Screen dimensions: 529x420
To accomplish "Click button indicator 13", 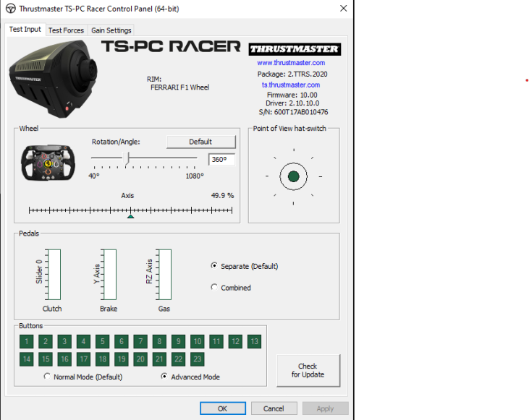I will (x=254, y=341).
